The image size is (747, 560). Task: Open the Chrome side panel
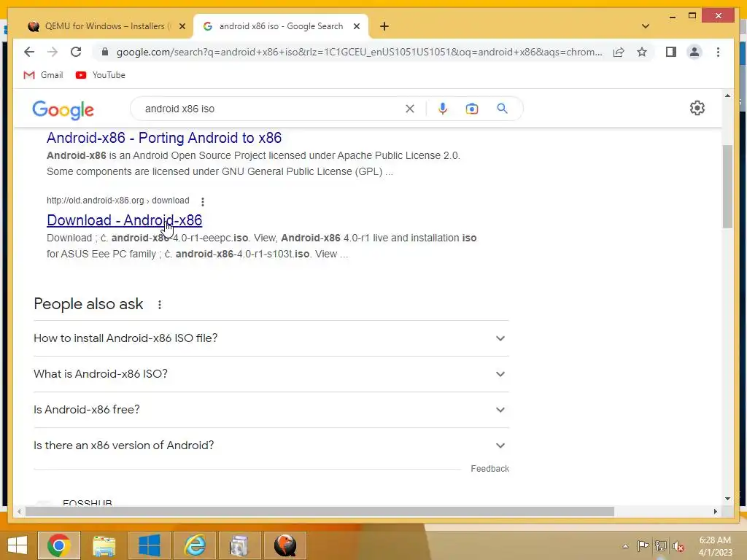(671, 52)
